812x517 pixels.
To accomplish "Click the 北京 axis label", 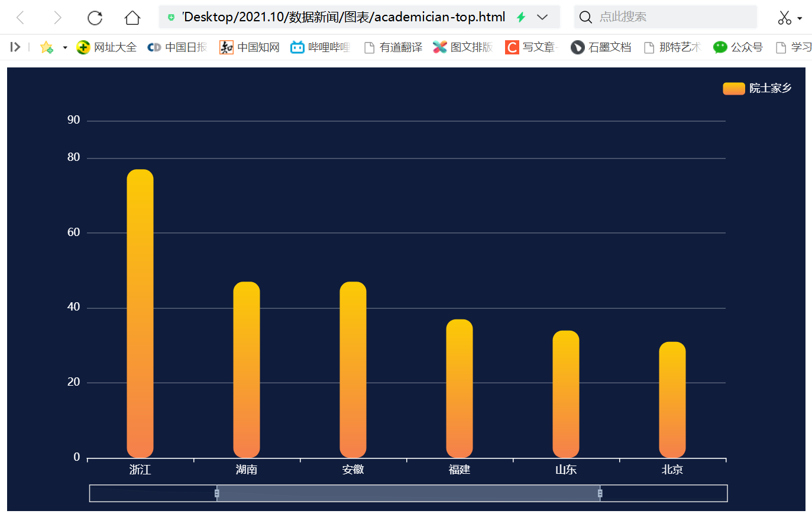I will point(672,470).
